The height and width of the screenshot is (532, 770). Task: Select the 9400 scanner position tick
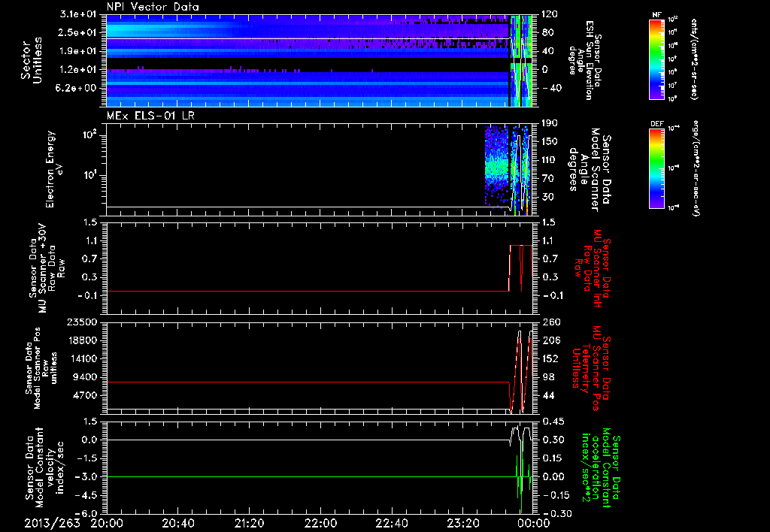84,377
